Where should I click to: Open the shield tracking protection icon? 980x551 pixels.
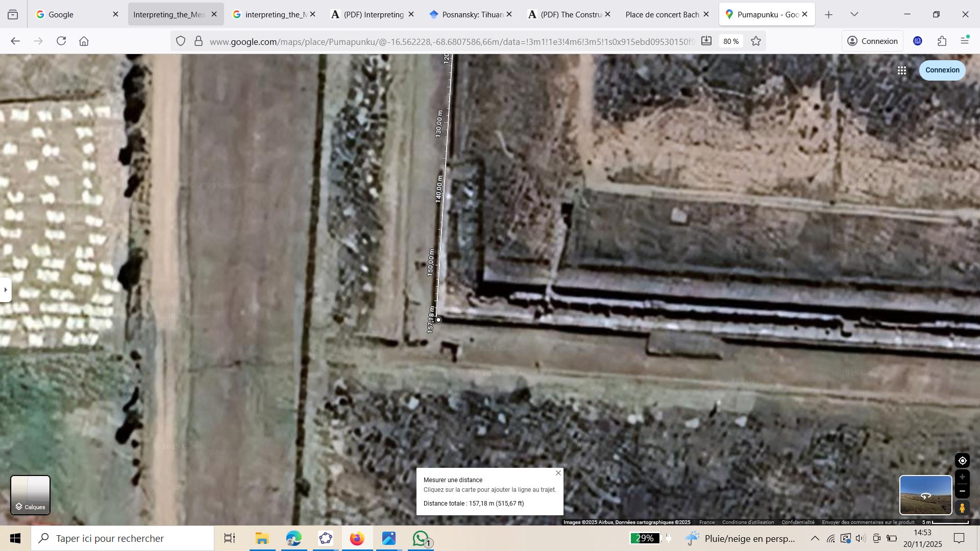(181, 41)
